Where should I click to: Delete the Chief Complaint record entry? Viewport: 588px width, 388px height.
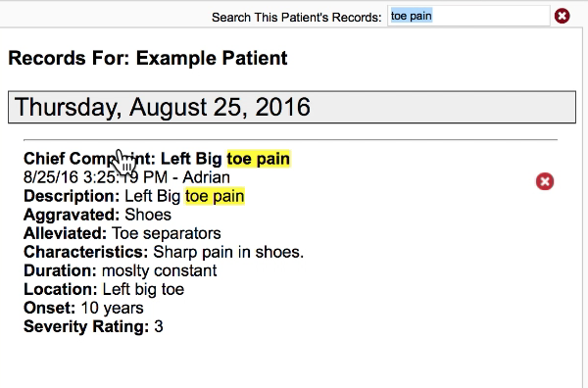pyautogui.click(x=545, y=181)
